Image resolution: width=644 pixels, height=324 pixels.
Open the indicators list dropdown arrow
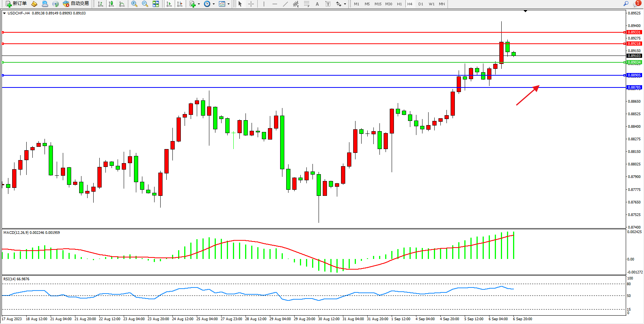click(199, 4)
